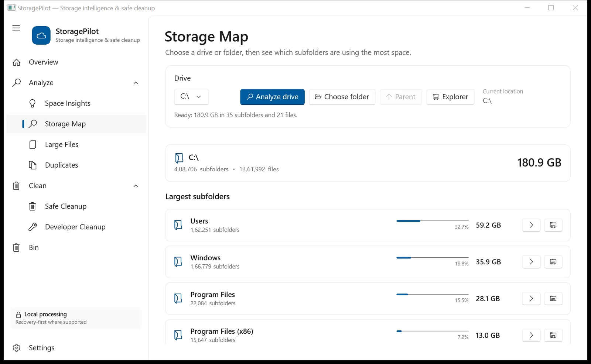
Task: Open Space Insights
Action: pos(76,103)
